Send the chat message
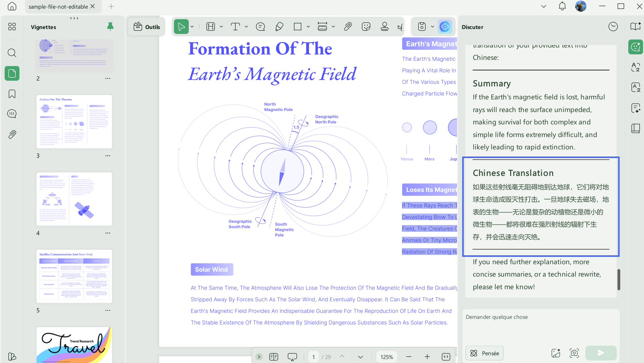Image resolution: width=644 pixels, height=363 pixels. pyautogui.click(x=601, y=353)
